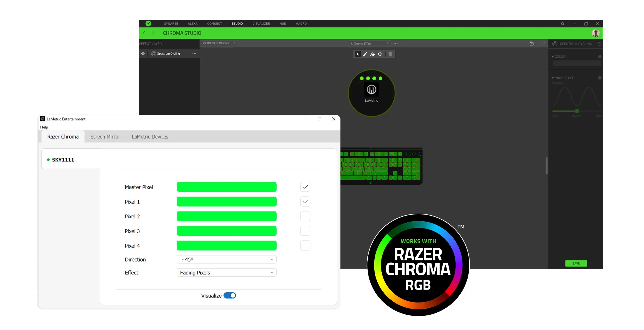Uncheck the Master Pixel checkbox
Viewport: 644px width, 330px height.
(x=305, y=187)
